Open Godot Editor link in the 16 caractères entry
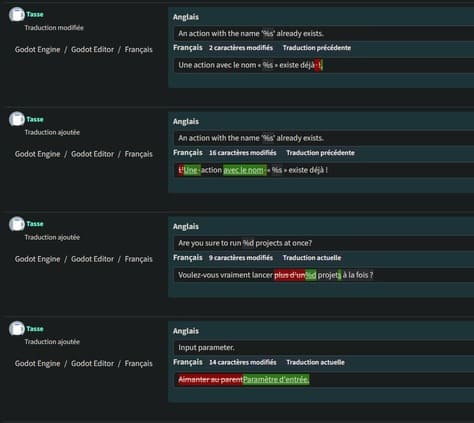 click(92, 154)
